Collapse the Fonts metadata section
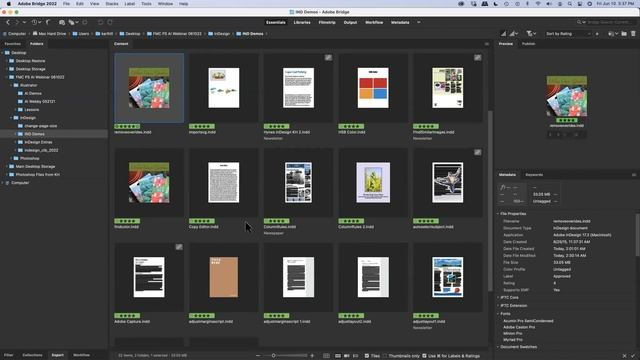Image resolution: width=640 pixels, height=360 pixels. [498, 314]
